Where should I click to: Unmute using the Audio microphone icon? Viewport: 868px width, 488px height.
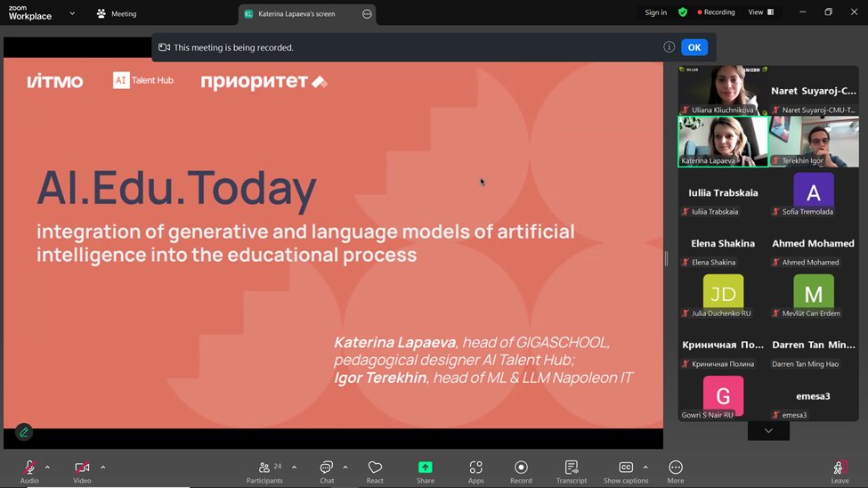click(29, 468)
